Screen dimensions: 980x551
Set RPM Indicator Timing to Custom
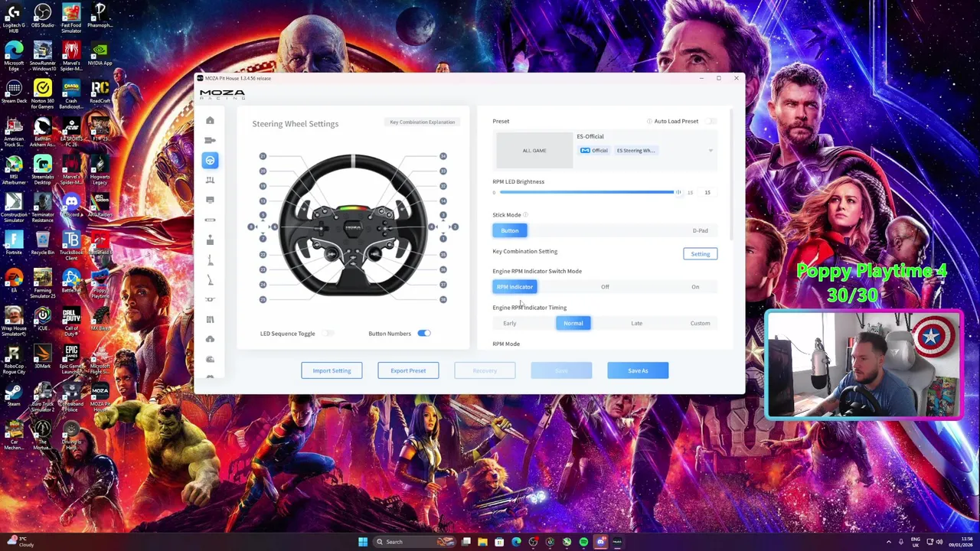pyautogui.click(x=700, y=323)
